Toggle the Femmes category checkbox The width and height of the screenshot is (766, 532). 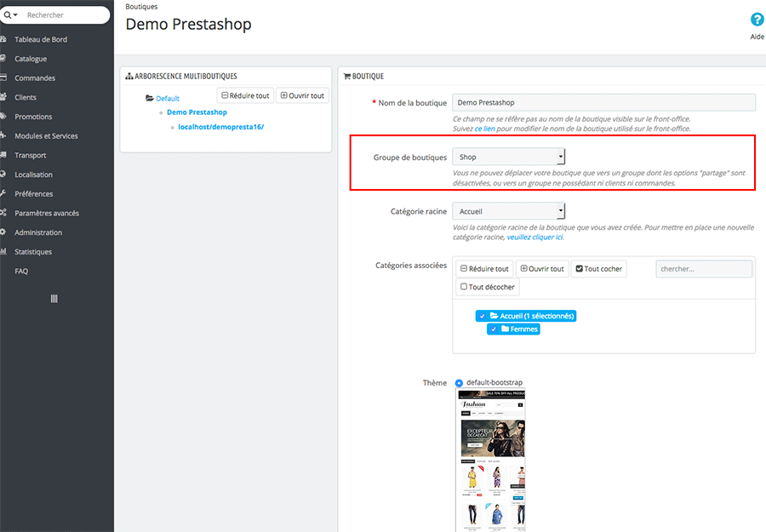pos(493,329)
